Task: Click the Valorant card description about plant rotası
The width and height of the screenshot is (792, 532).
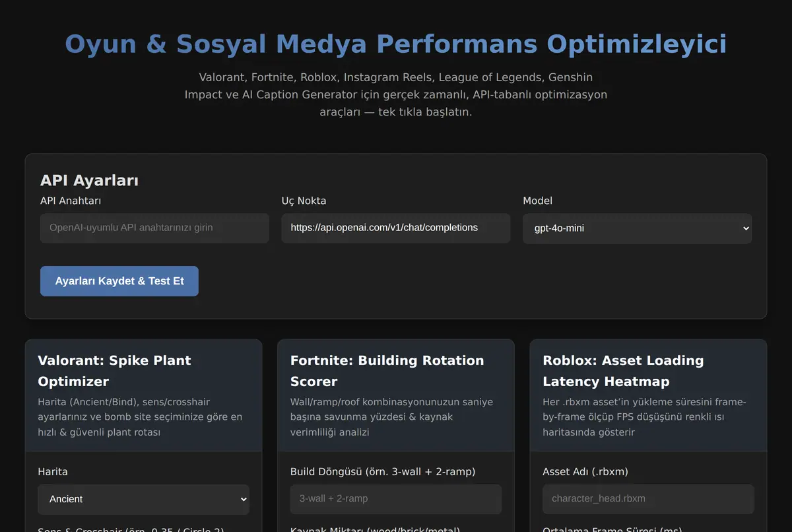Action: pyautogui.click(x=141, y=417)
